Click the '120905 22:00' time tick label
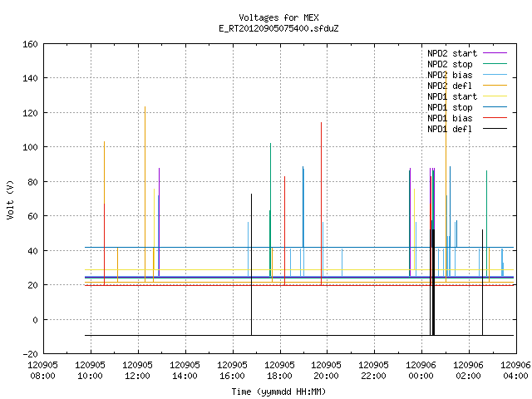The width and height of the screenshot is (532, 399). coord(373,371)
